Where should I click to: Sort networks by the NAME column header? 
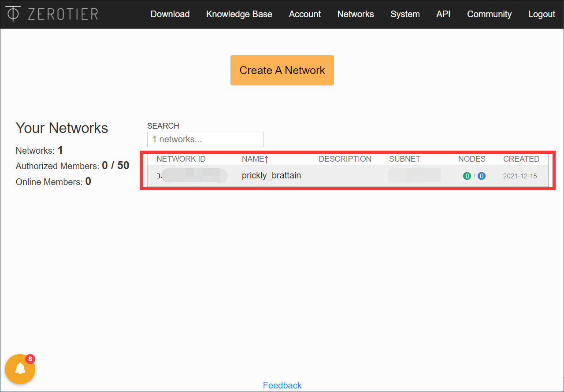pyautogui.click(x=255, y=159)
